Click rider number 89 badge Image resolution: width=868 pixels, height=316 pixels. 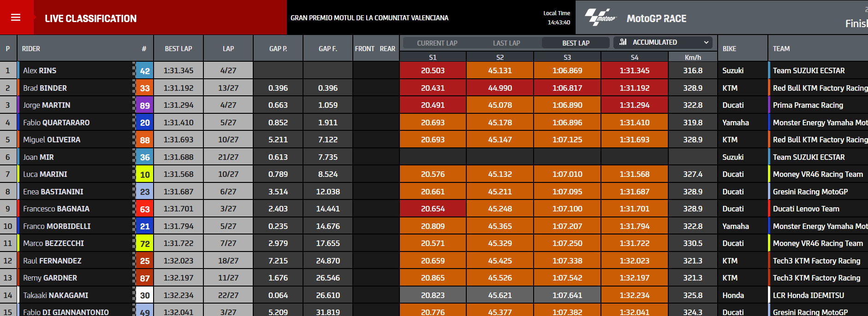(x=145, y=105)
